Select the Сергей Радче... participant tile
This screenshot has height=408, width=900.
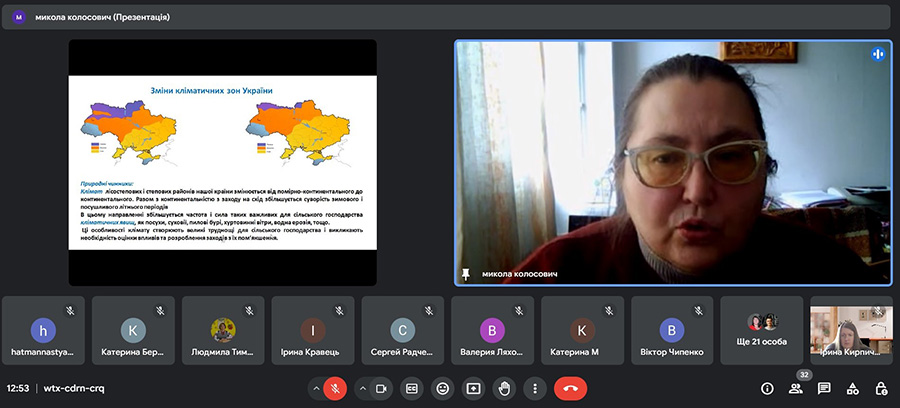pos(402,331)
